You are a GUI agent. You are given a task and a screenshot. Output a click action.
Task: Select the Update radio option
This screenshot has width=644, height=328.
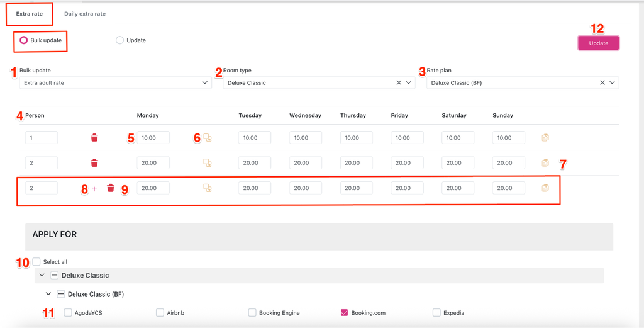(119, 40)
